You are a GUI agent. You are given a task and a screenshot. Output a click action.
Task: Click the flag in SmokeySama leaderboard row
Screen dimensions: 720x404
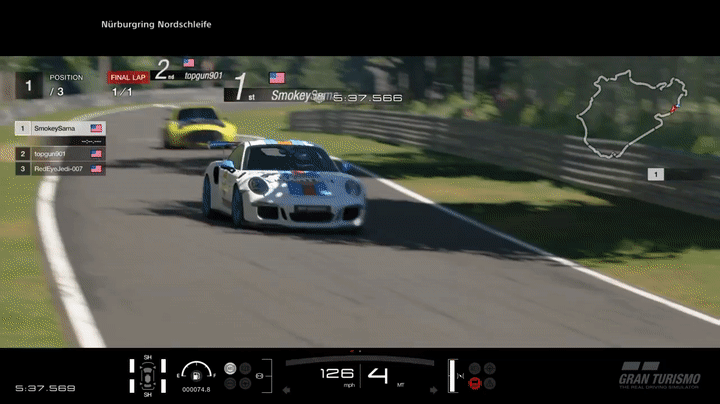coord(96,128)
